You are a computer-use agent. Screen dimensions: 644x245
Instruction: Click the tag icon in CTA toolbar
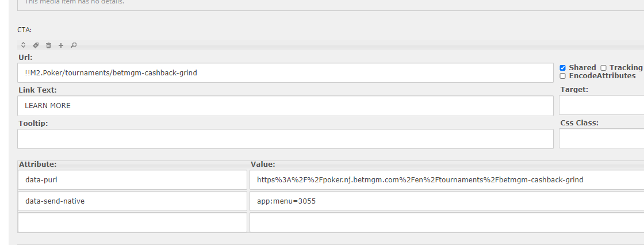pyautogui.click(x=36, y=45)
